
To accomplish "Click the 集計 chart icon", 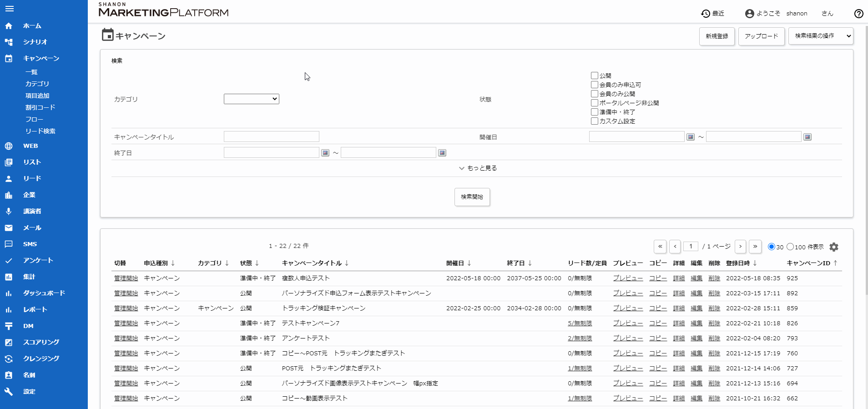I will pyautogui.click(x=9, y=277).
